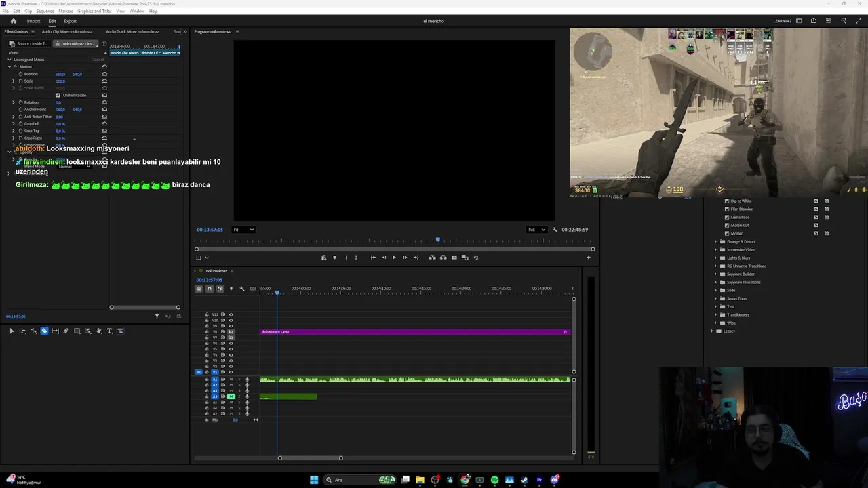Viewport: 868px width, 488px height.
Task: Collapse the Motion effect group
Action: [9, 66]
